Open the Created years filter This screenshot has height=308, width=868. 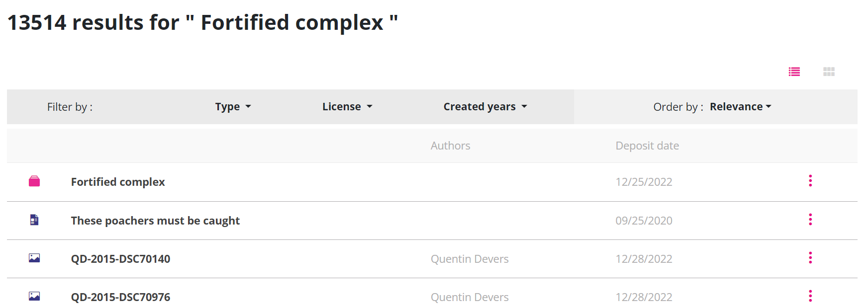485,107
